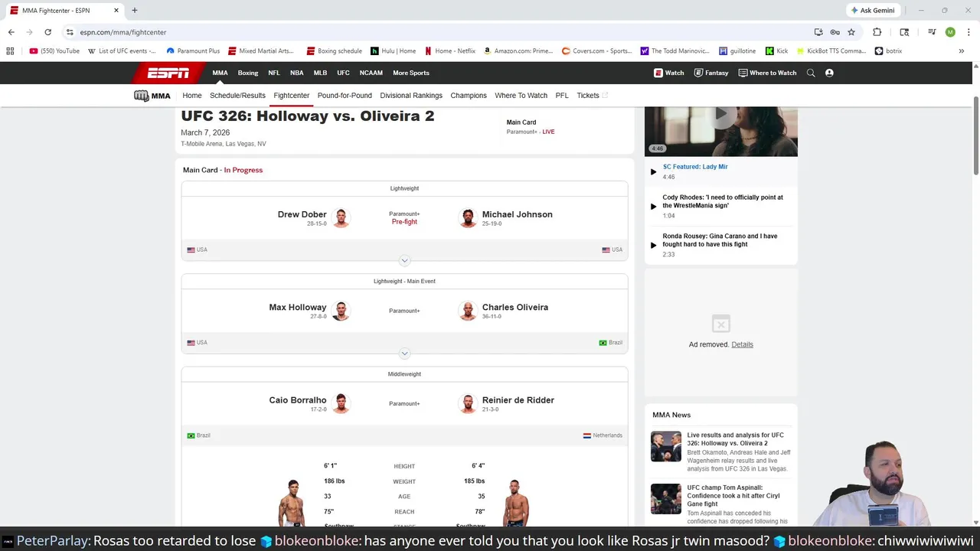Open the Charles Oliveira fighter link
The height and width of the screenshot is (551, 980).
coord(515,307)
